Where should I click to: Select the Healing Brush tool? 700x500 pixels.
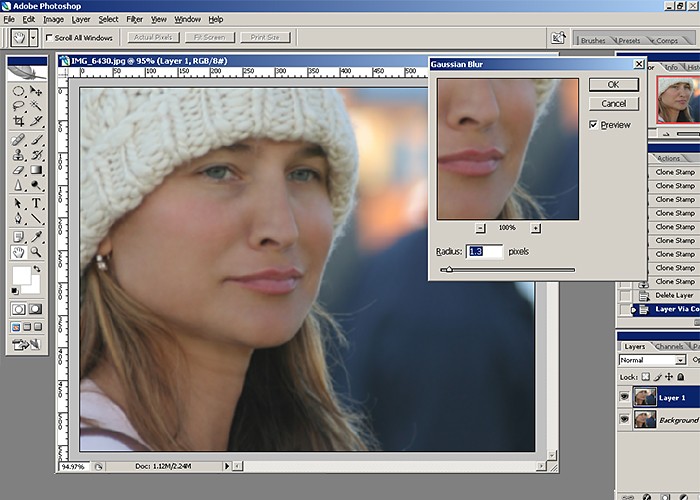[x=18, y=140]
